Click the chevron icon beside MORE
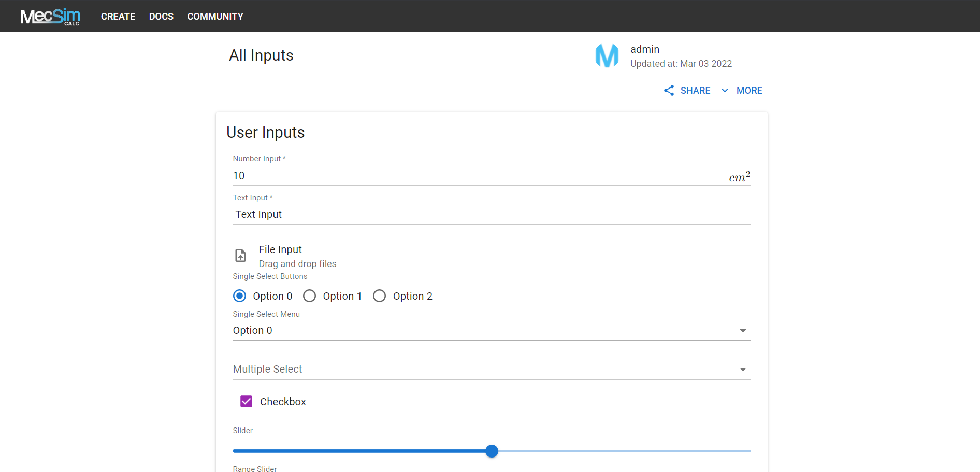This screenshot has width=980, height=472. (725, 91)
